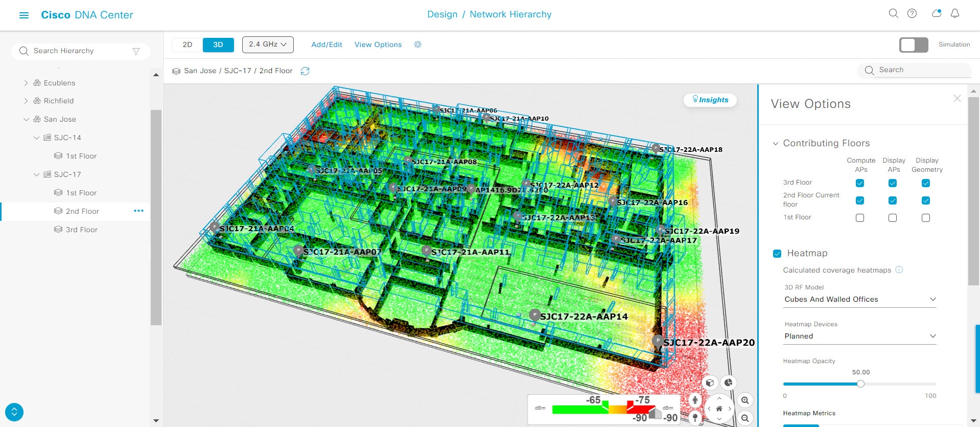Select AP marker SJC17-22A-AAP14
980x427 pixels.
(x=535, y=314)
